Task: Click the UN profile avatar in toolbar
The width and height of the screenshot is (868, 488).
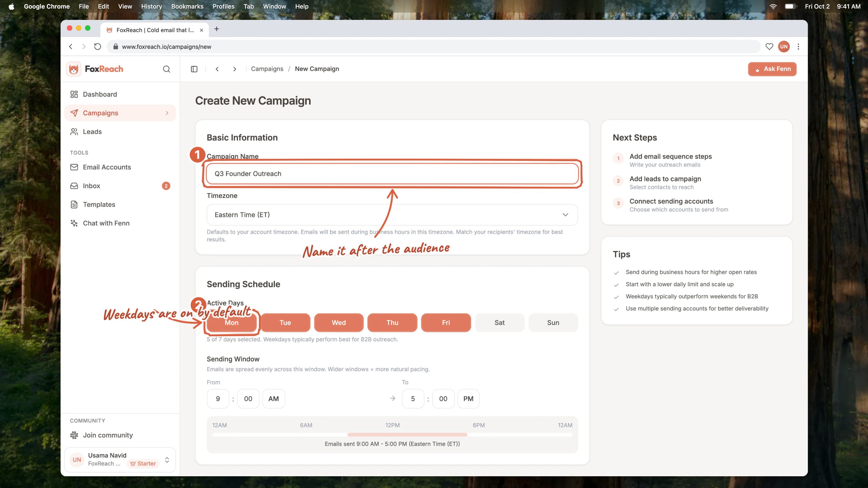Action: click(784, 46)
